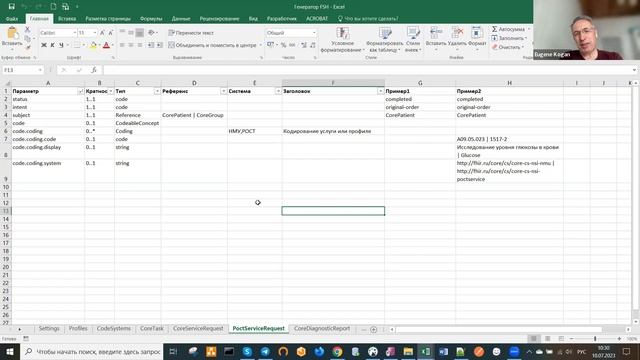Open Word from the taskbar
The height and width of the screenshot is (360, 640).
click(x=443, y=351)
